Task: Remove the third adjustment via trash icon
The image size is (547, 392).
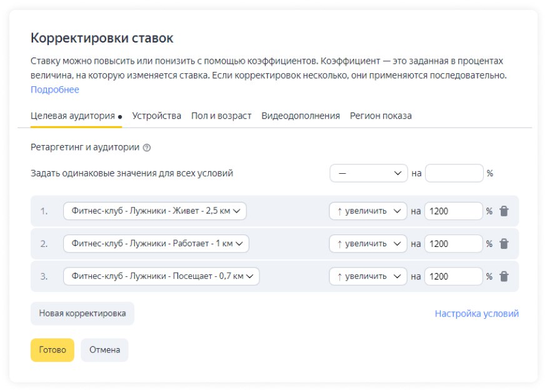Action: (504, 276)
